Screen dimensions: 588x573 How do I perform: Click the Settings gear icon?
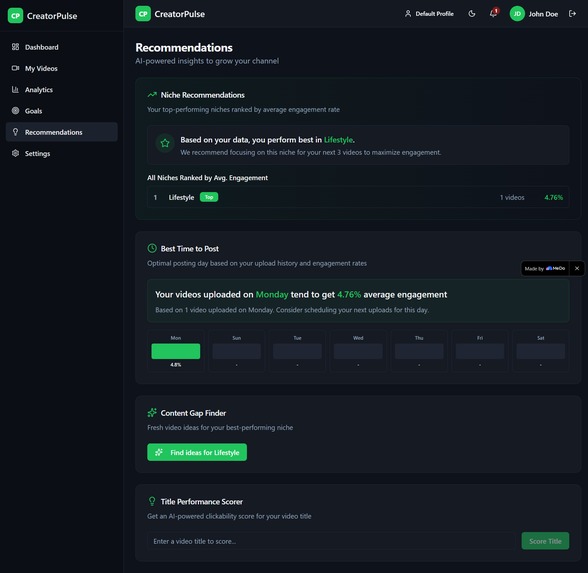(15, 153)
